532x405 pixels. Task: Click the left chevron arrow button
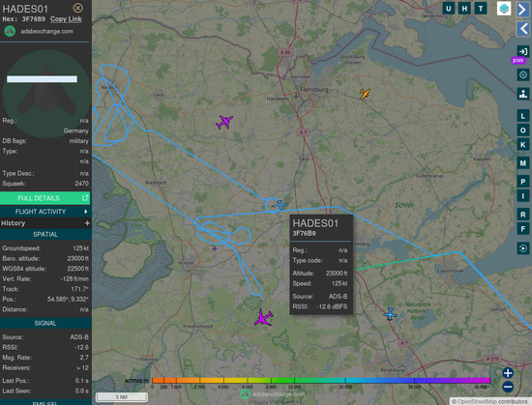pos(523,28)
